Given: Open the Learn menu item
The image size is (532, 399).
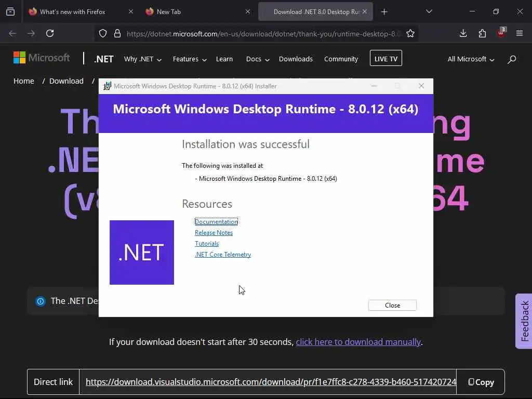Looking at the screenshot, I should coord(224,59).
